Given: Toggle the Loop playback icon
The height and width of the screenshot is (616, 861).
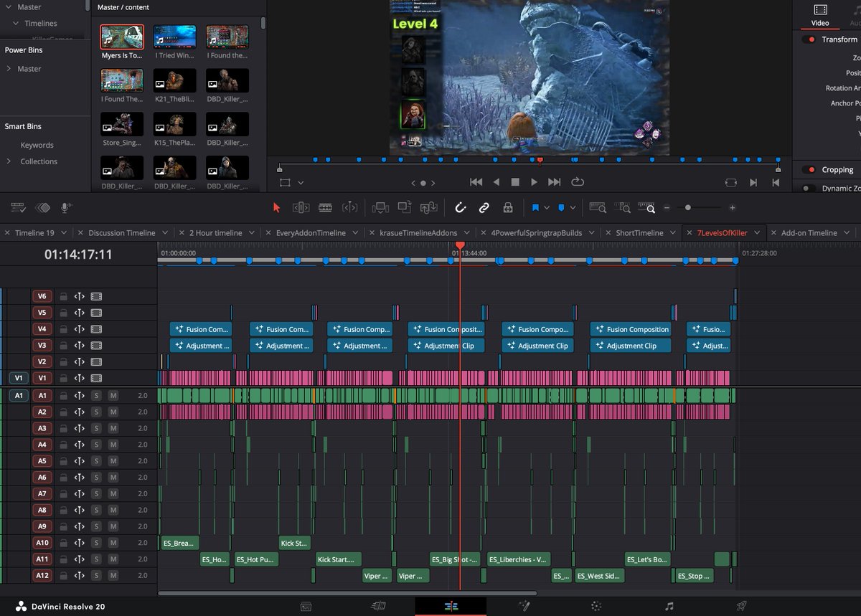Looking at the screenshot, I should (x=578, y=183).
